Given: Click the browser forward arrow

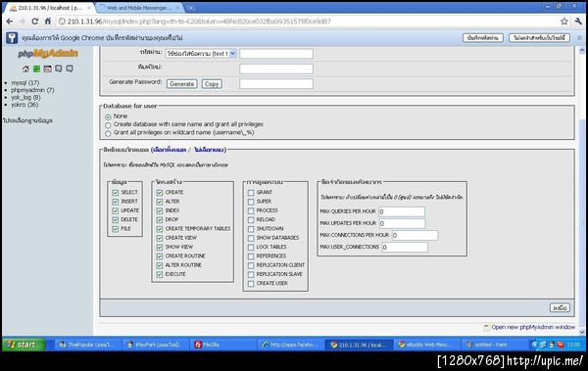Looking at the screenshot, I should pyautogui.click(x=23, y=22).
